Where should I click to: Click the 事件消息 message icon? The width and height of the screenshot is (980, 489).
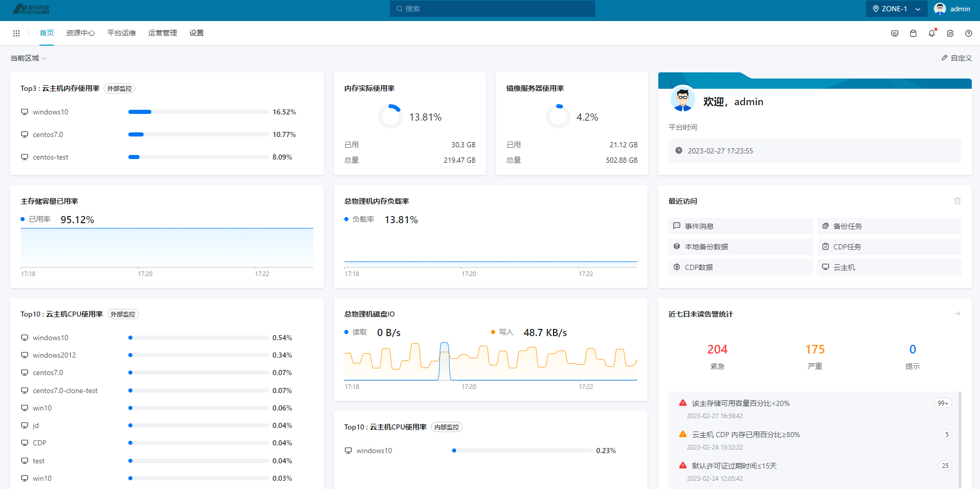pos(677,226)
